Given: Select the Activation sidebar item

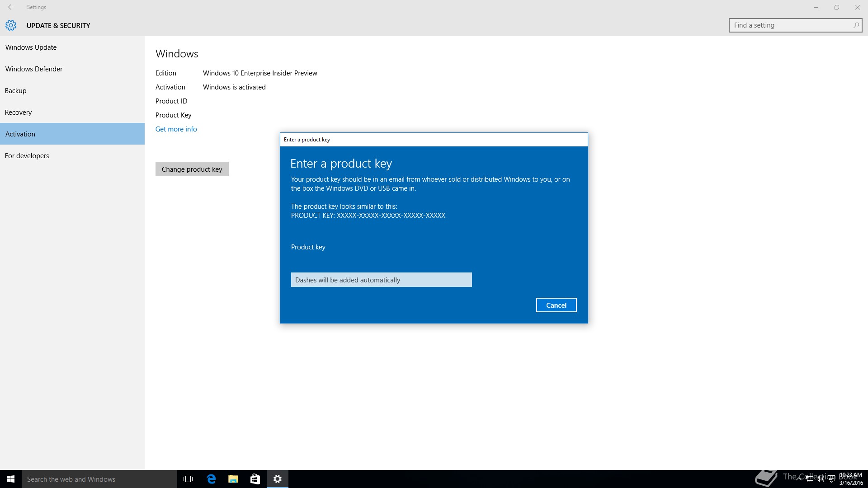Looking at the screenshot, I should pos(72,134).
